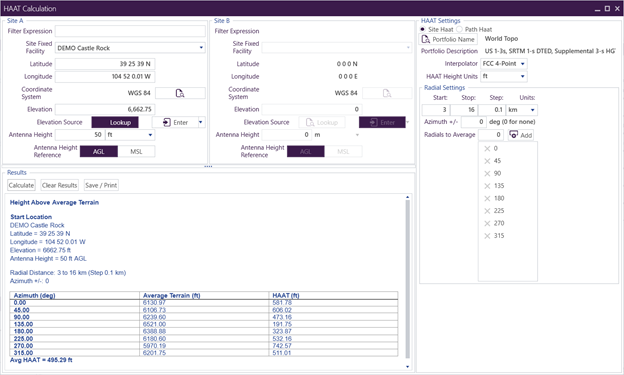Click Radials to Average input field
The image size is (624, 375).
pos(491,135)
